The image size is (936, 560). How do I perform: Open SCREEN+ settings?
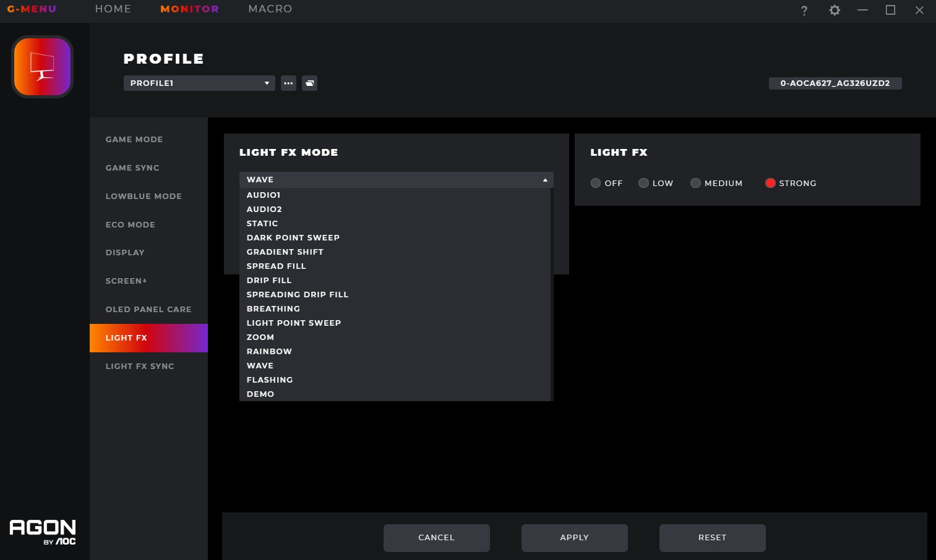coord(148,281)
